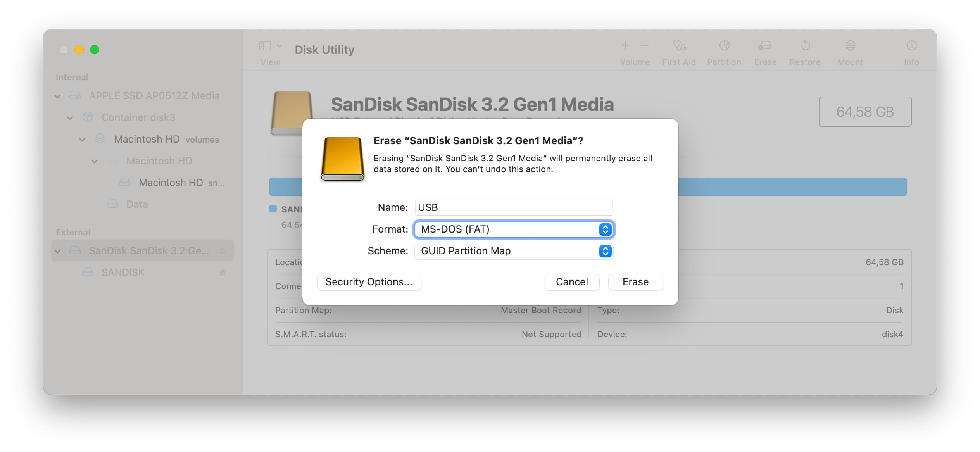Toggle the sidebar View control
This screenshot has width=980, height=452.
pyautogui.click(x=265, y=45)
